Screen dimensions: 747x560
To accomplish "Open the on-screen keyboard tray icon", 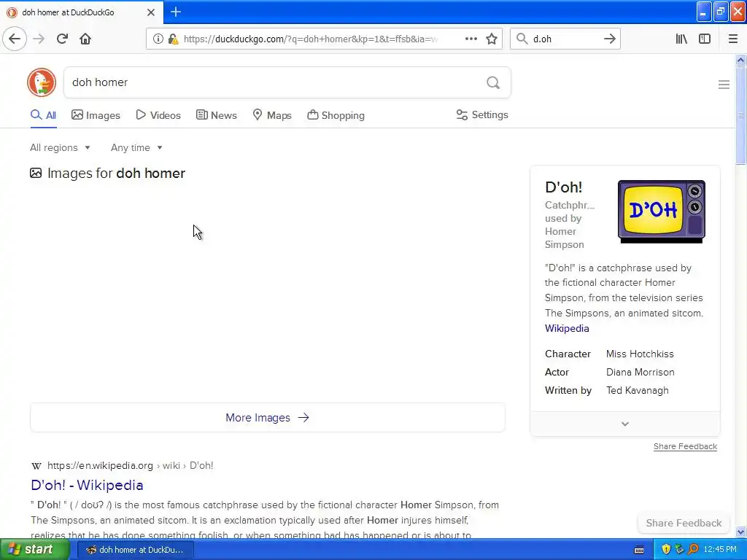I will (639, 550).
